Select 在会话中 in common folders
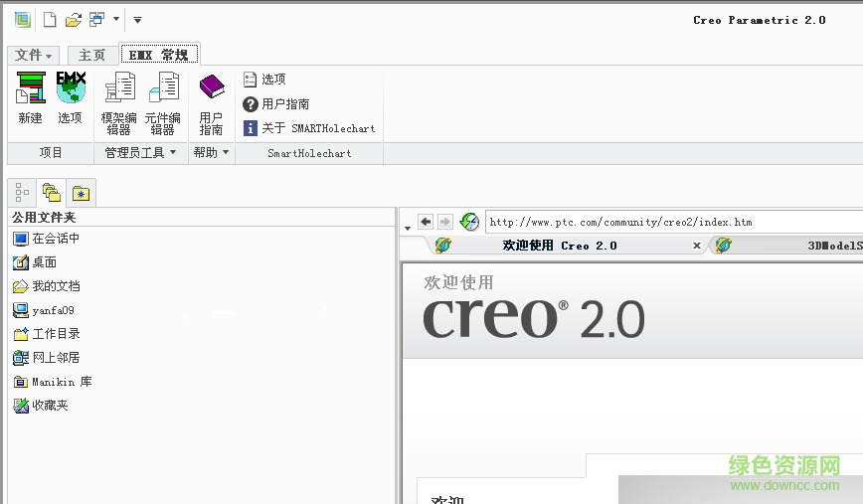Image resolution: width=863 pixels, height=504 pixels. [46, 239]
